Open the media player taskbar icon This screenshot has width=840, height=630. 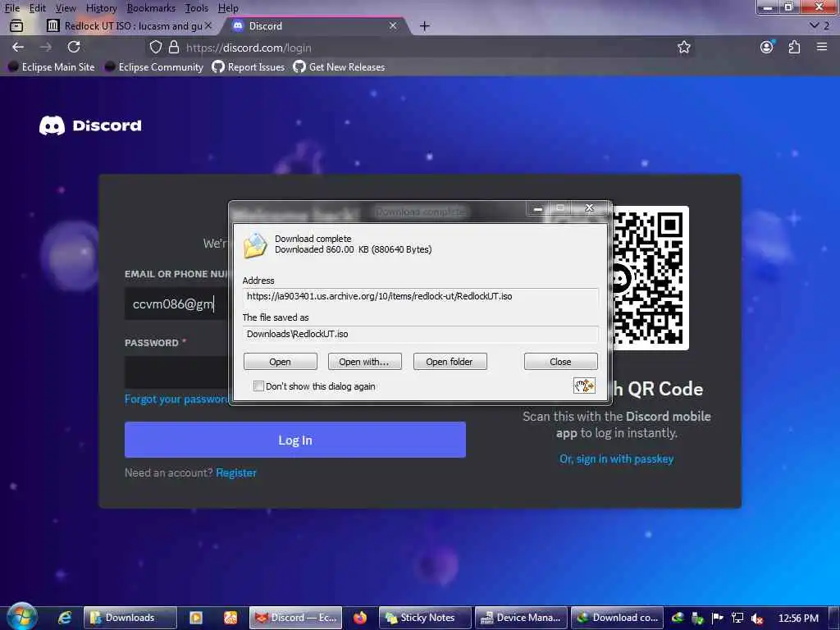(x=196, y=618)
